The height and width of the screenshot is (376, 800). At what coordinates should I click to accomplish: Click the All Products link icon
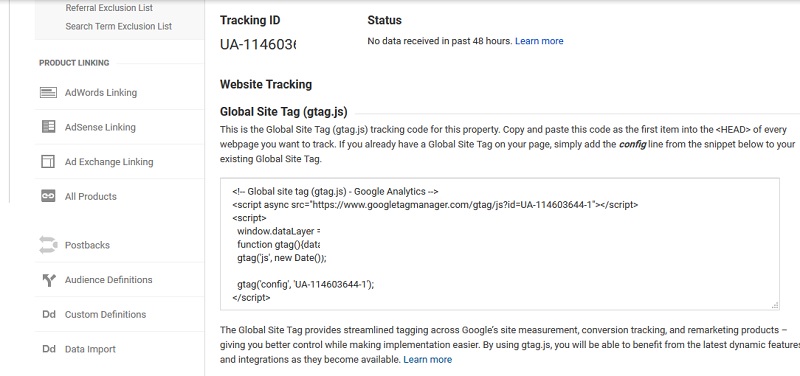(x=48, y=196)
